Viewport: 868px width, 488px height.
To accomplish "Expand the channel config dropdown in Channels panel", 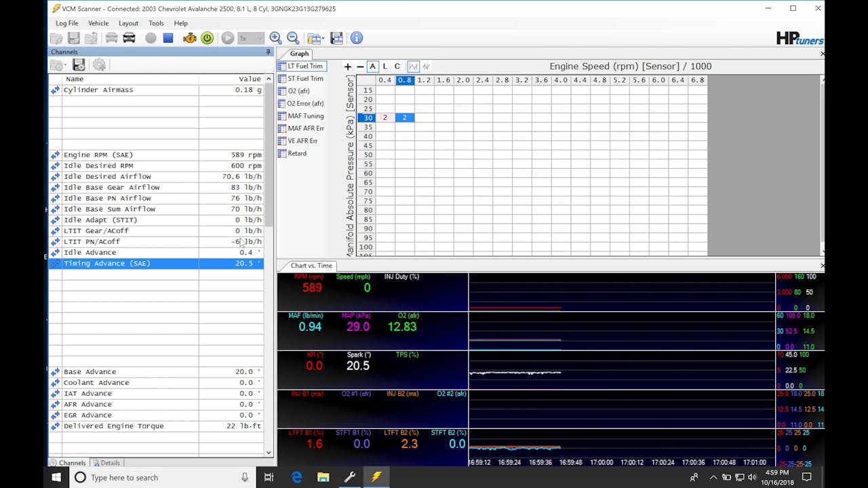I will click(x=64, y=64).
